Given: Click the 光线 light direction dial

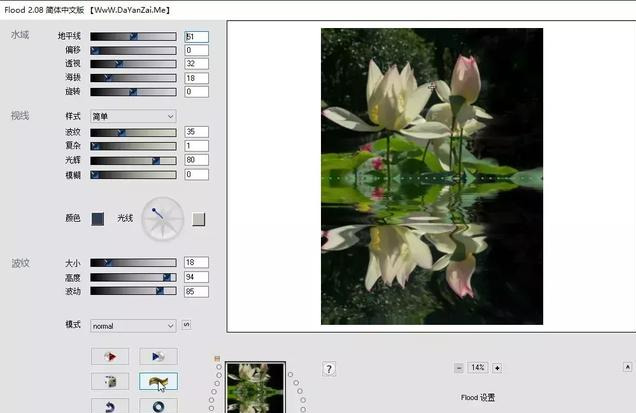Looking at the screenshot, I should pos(162,218).
